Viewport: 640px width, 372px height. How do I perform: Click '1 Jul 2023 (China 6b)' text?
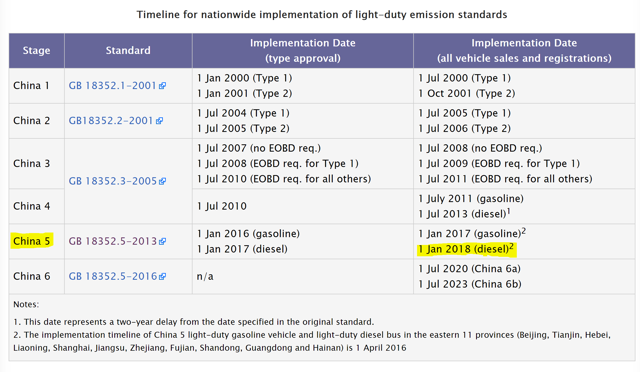pos(470,285)
